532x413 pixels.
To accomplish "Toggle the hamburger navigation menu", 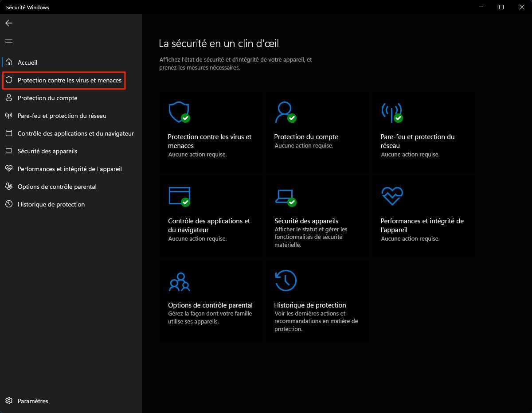I will 9,41.
